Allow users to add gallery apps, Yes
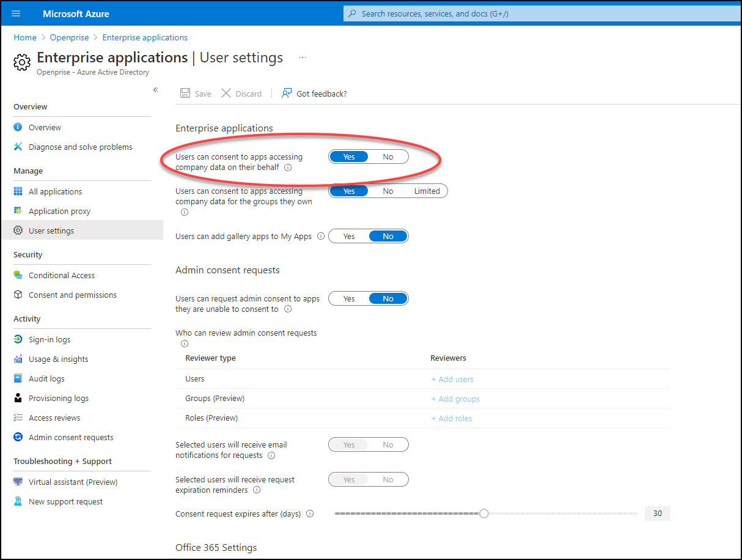The width and height of the screenshot is (742, 560). click(x=349, y=236)
